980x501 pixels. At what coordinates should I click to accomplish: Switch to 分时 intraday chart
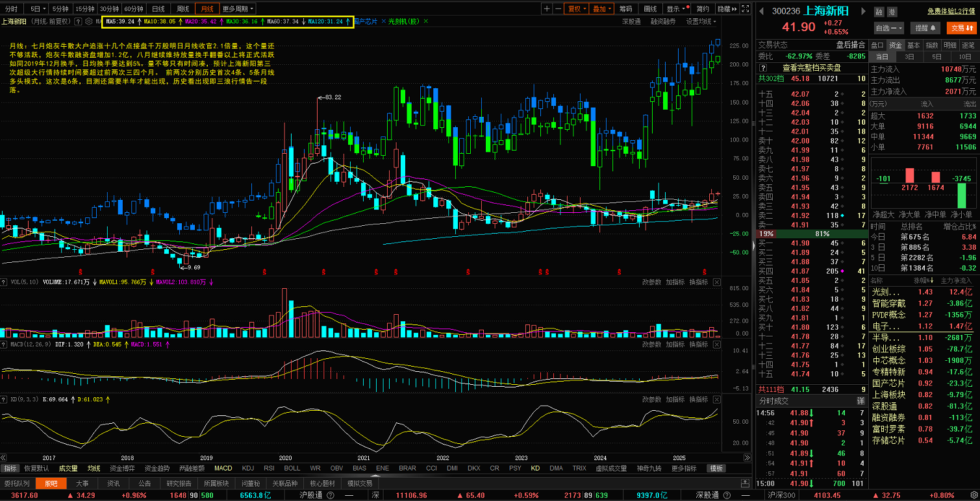click(12, 8)
